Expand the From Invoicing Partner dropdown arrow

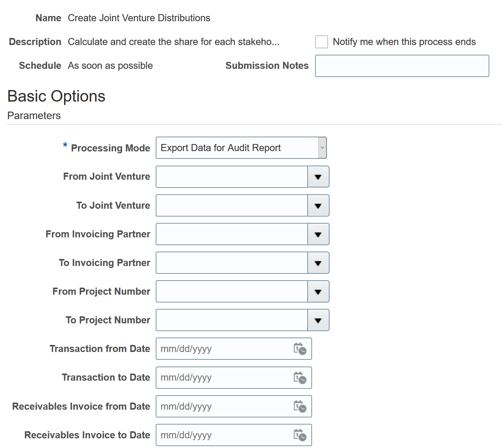(x=318, y=234)
